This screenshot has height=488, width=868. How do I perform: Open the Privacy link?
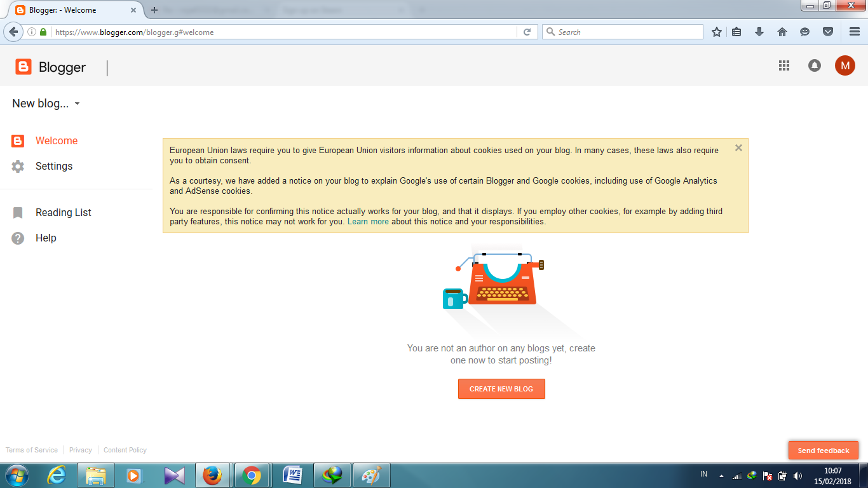[x=81, y=450]
